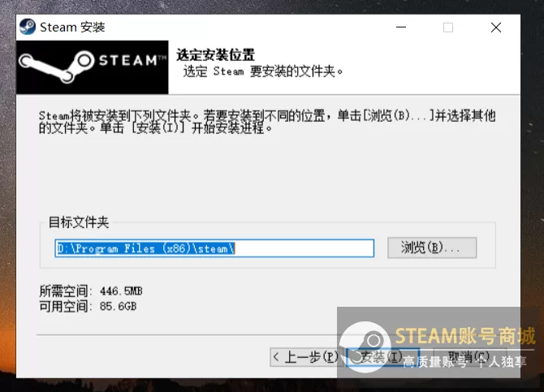This screenshot has width=544, height=392.
Task: Minimize the Steam 安装 window
Action: click(x=401, y=27)
